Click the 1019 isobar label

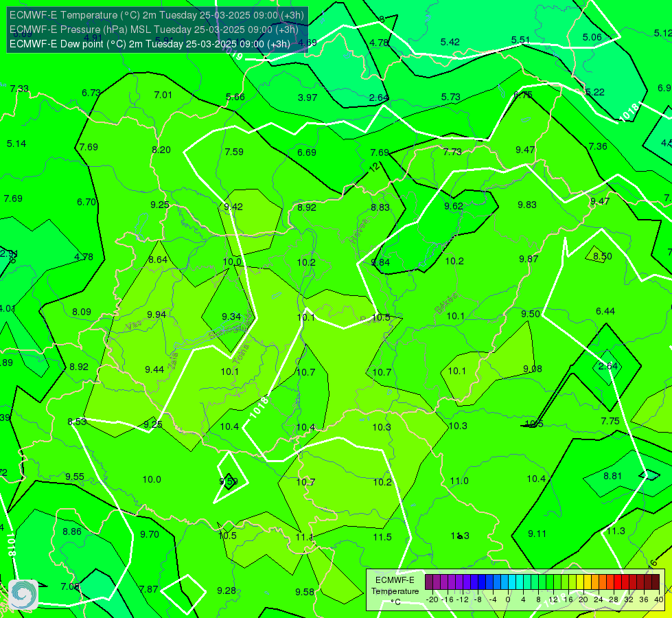coord(233,53)
